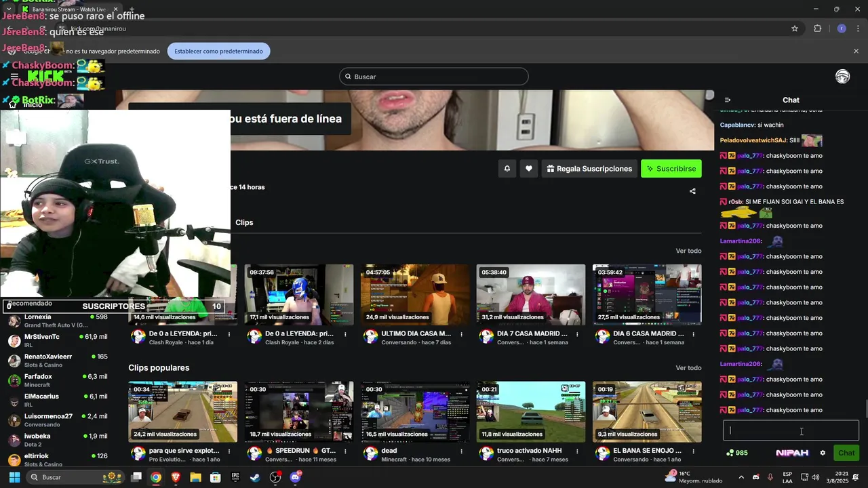Viewport: 868px width, 488px height.
Task: Show hidden system tray icons
Action: (741, 477)
